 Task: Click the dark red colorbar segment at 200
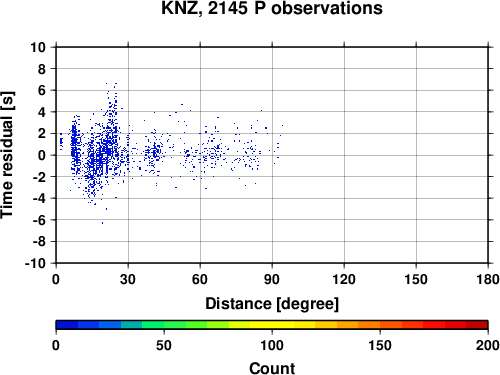pos(477,325)
